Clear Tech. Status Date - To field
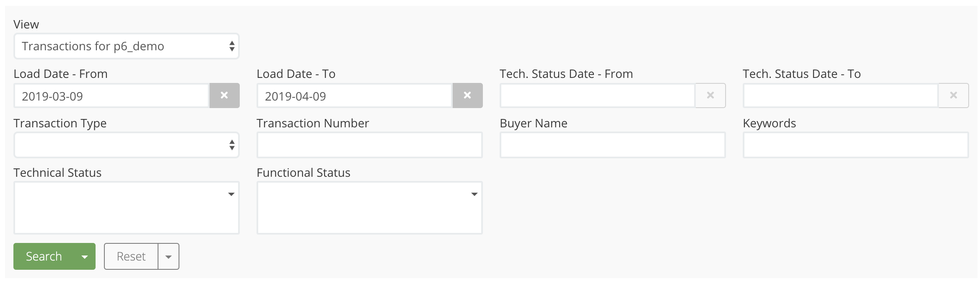Viewport: 980px width, 284px height. [954, 96]
